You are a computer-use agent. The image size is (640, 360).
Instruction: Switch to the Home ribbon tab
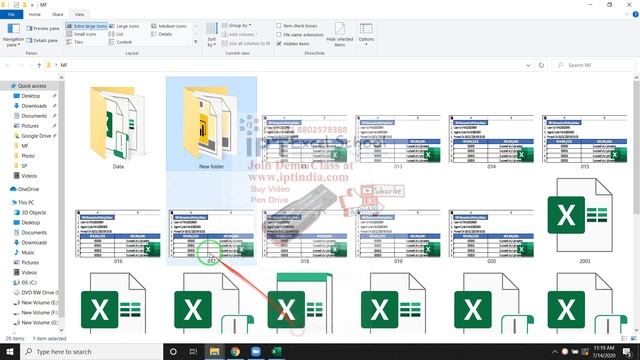[35, 14]
